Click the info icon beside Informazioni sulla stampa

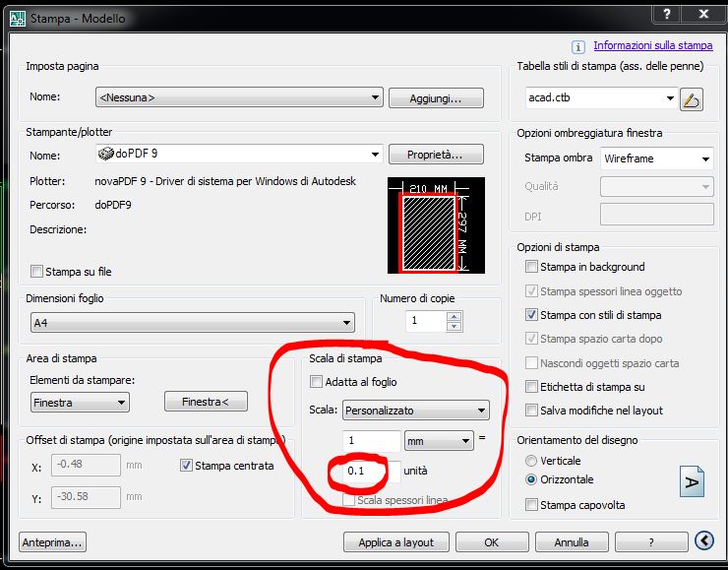(x=578, y=45)
